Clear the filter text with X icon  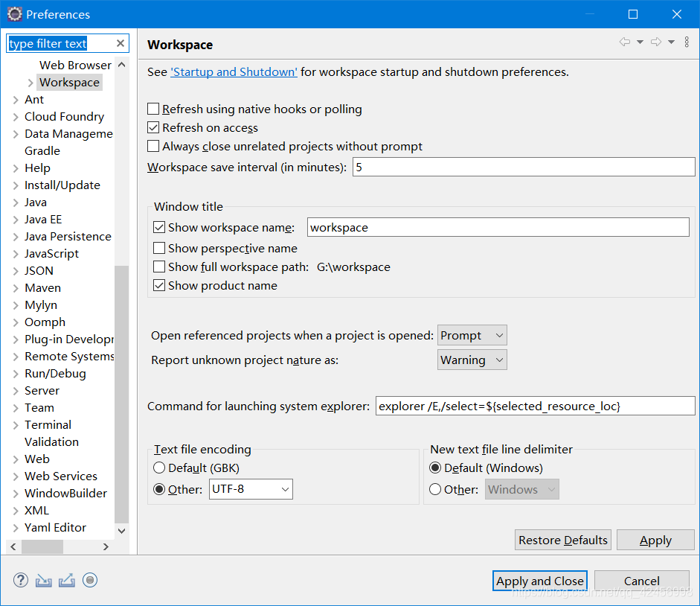(x=120, y=43)
